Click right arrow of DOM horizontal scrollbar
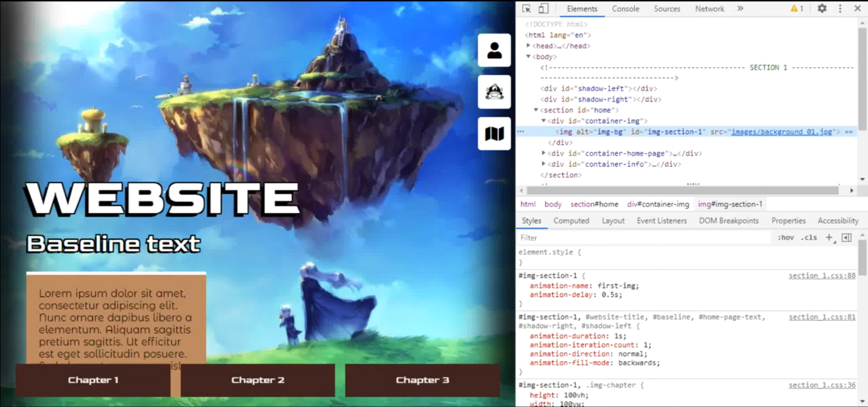Viewport: 868px width, 407px height. point(852,191)
